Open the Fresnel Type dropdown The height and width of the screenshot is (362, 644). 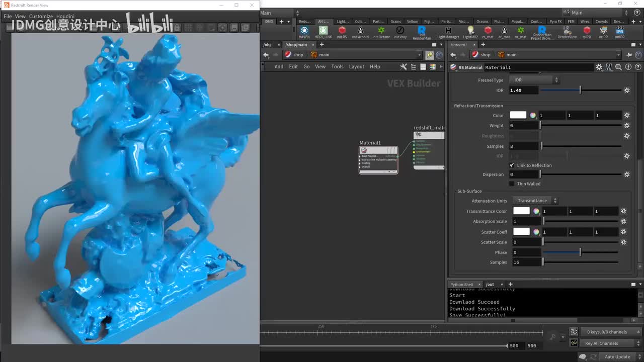coord(534,80)
